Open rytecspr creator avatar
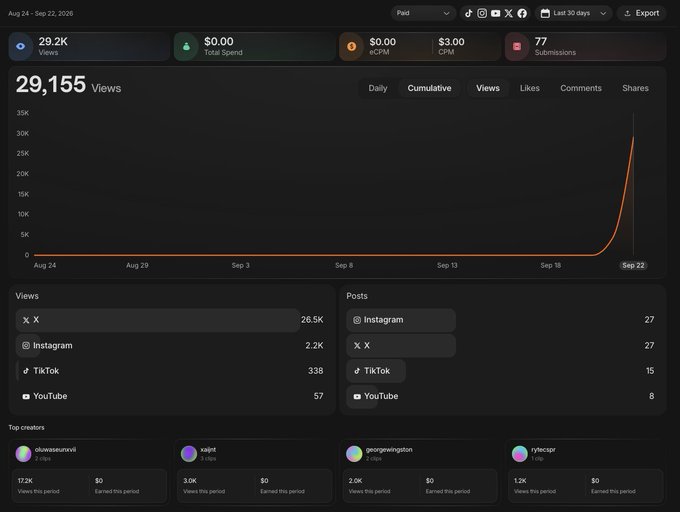The height and width of the screenshot is (512, 680). pos(520,453)
